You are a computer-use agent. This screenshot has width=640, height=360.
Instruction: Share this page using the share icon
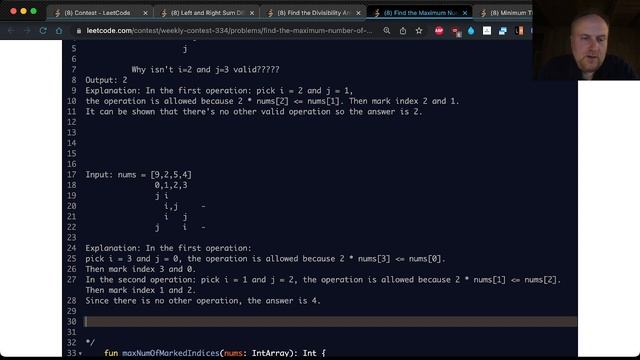[403, 31]
